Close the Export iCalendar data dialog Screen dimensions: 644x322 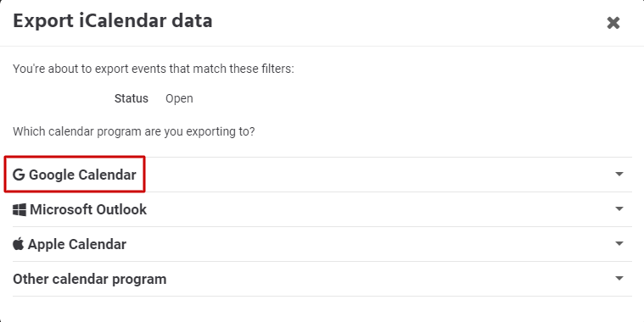point(613,23)
